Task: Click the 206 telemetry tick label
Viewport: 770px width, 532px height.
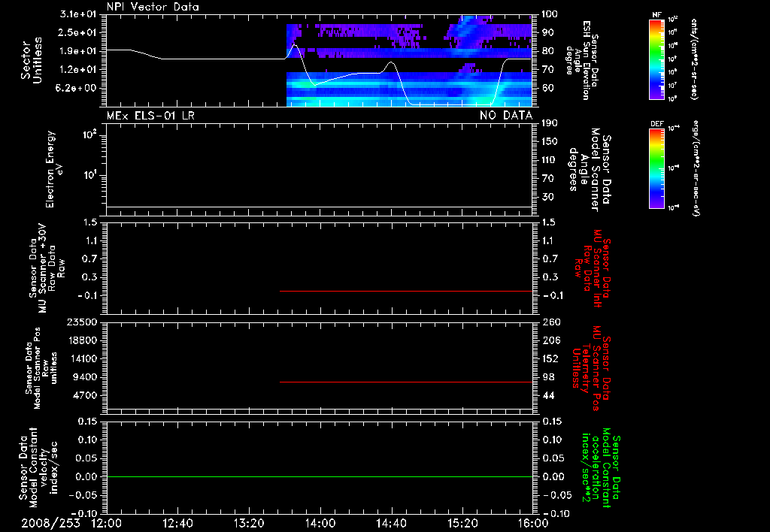Action: pos(550,340)
